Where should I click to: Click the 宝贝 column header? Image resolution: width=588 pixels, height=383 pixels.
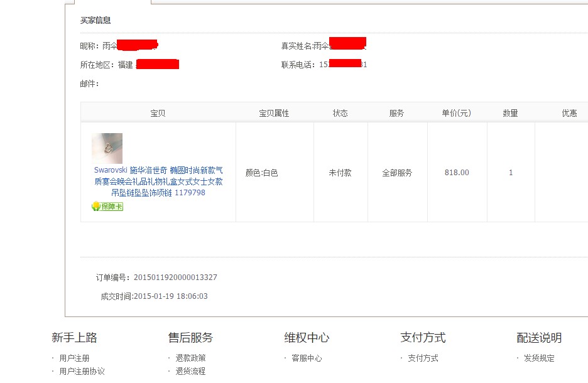point(158,113)
